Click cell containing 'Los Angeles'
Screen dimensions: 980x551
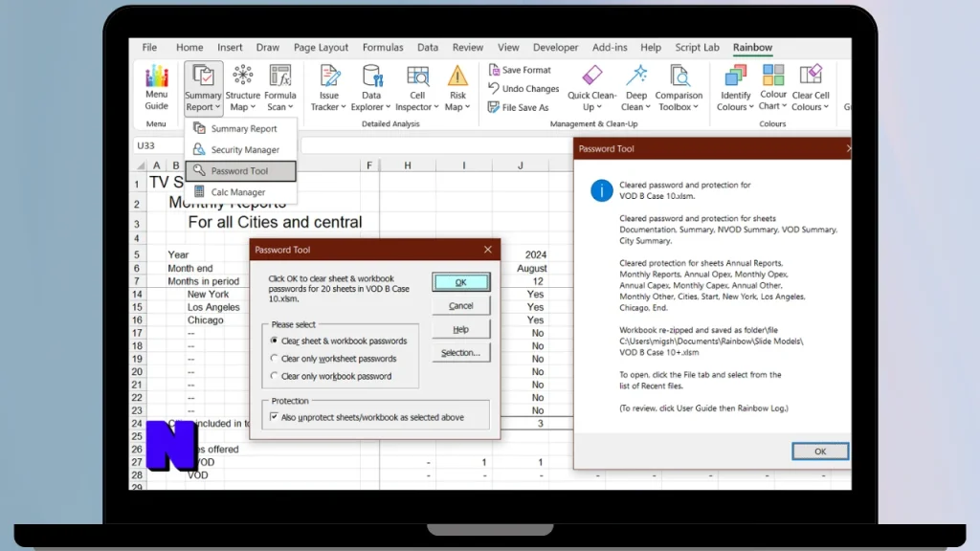[213, 307]
